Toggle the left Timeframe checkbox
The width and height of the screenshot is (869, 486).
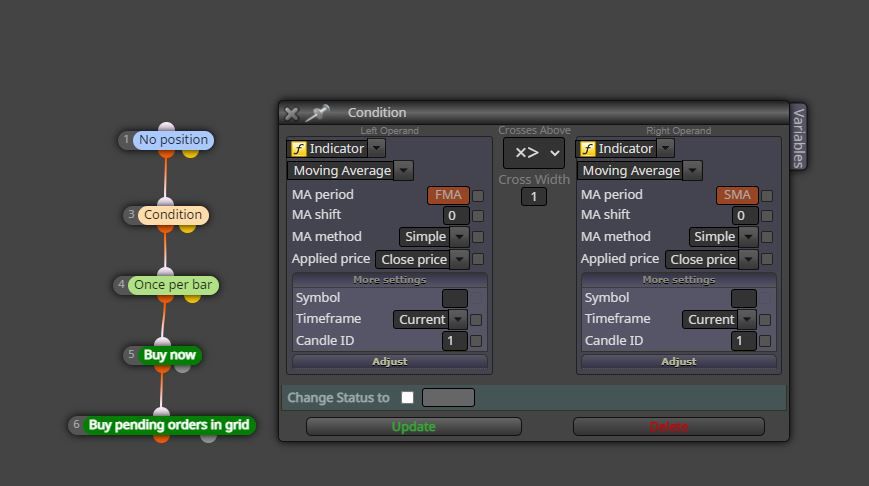point(476,320)
